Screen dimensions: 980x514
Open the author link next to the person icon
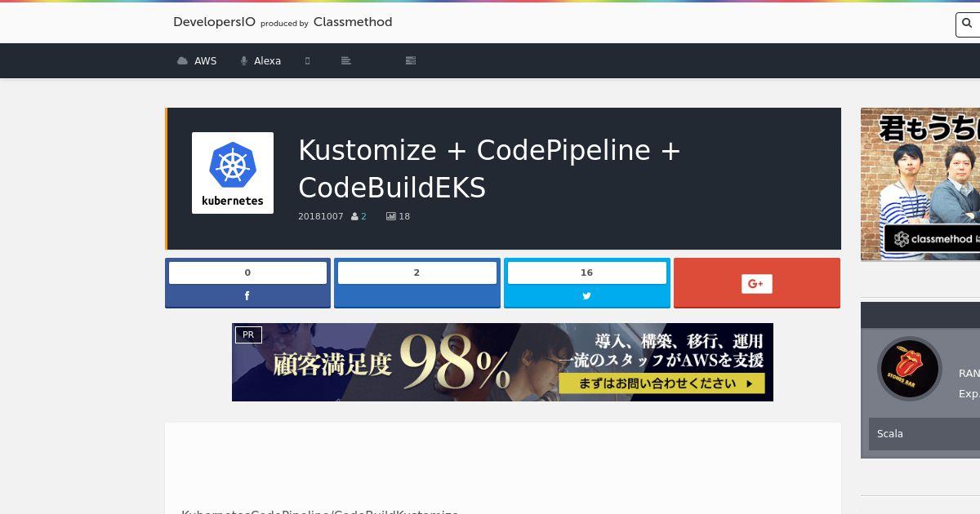[363, 217]
